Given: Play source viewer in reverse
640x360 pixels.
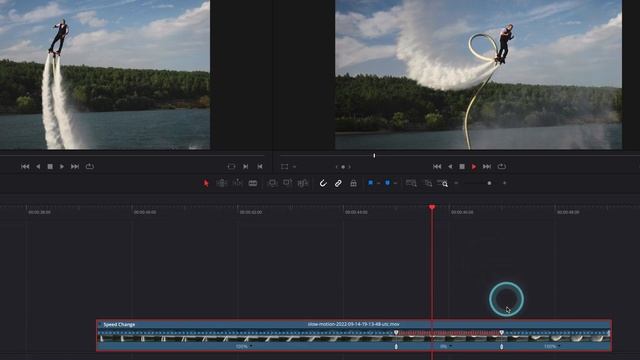Looking at the screenshot, I should click(x=38, y=167).
